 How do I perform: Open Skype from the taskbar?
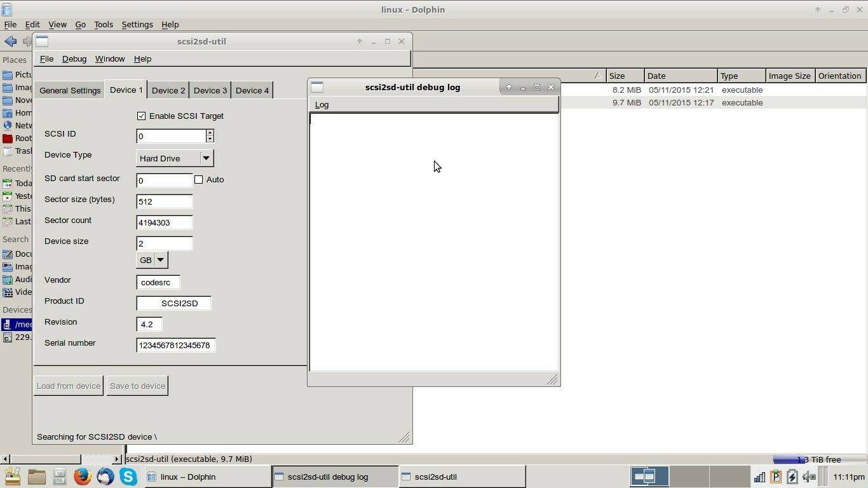128,477
